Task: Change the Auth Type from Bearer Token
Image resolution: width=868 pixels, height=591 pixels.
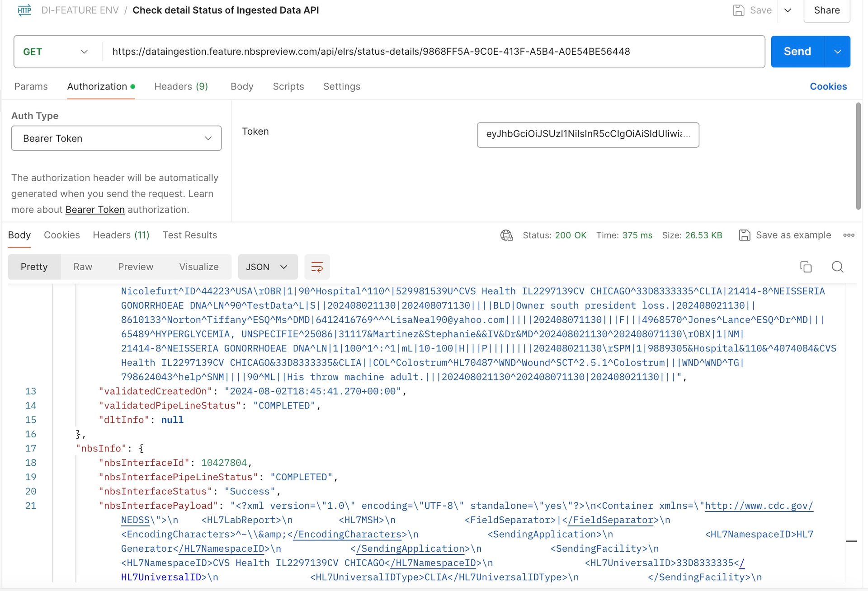Action: click(x=116, y=138)
